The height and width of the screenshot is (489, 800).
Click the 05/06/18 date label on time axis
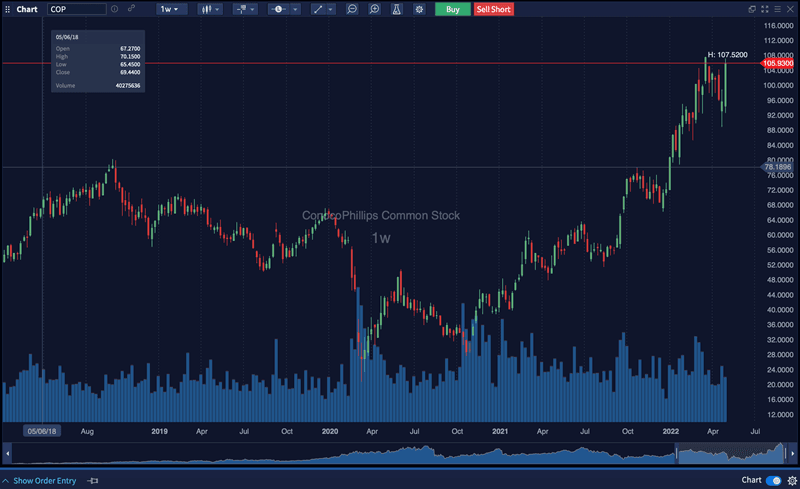pos(42,431)
